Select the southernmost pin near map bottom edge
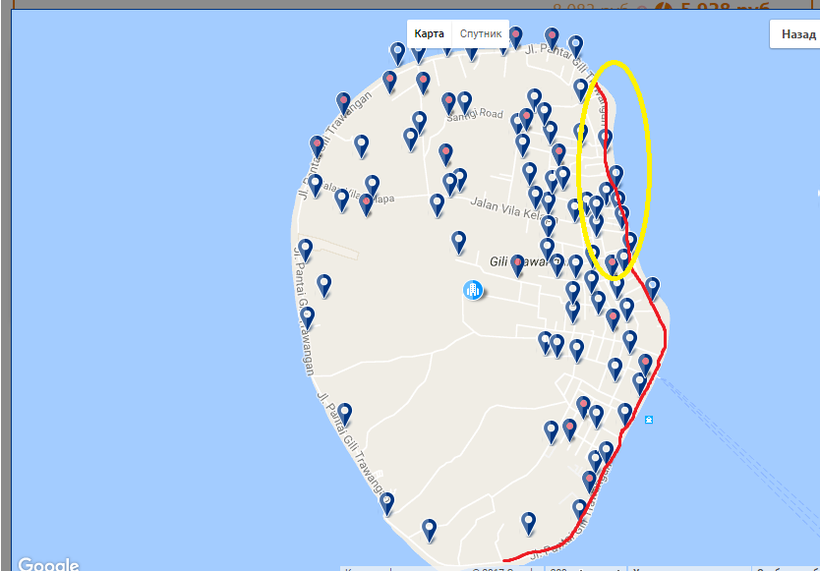The width and height of the screenshot is (820, 571). click(x=429, y=530)
